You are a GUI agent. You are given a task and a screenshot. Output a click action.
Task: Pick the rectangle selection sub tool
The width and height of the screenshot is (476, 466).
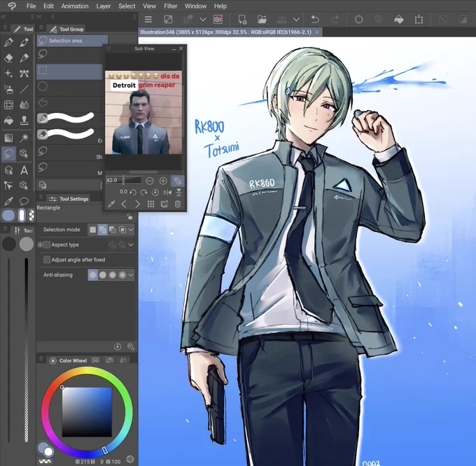69,71
